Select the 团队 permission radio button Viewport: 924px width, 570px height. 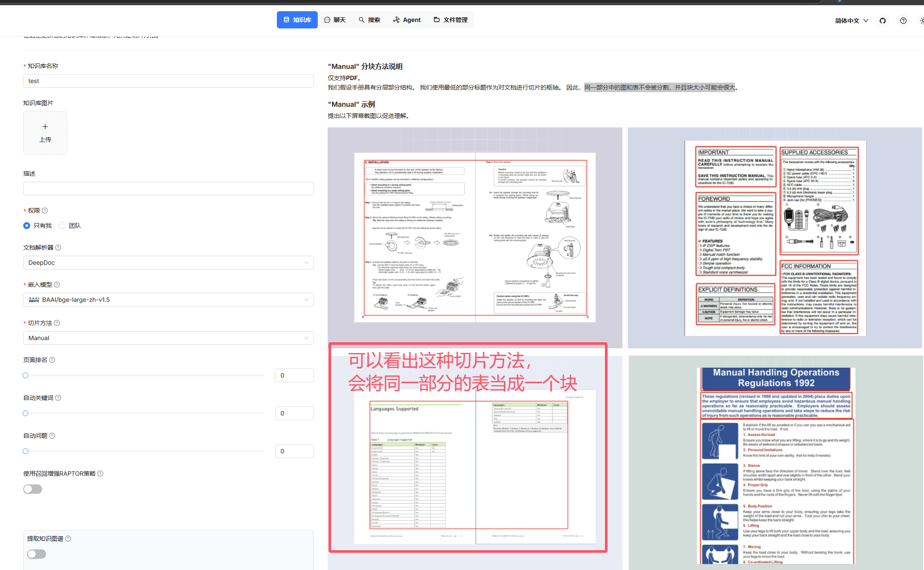[x=62, y=225]
